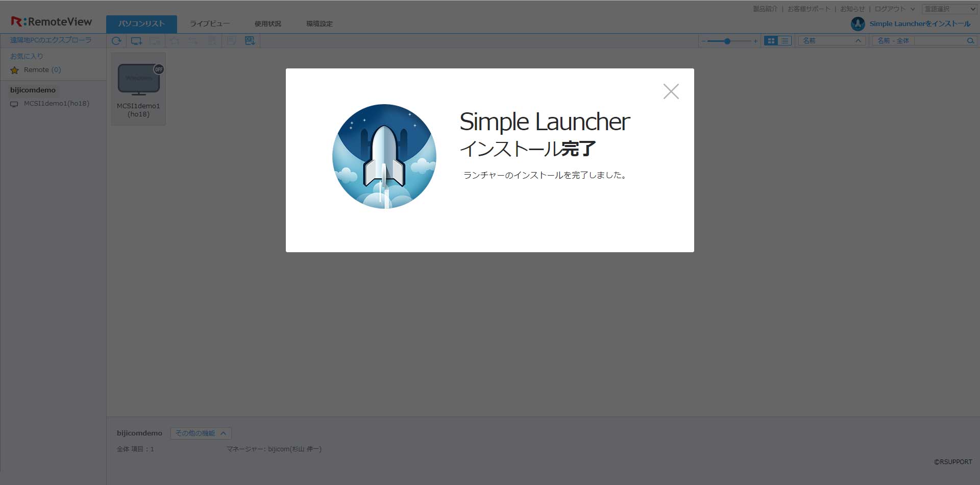
Task: Open the 名前 sort dropdown
Action: [832, 41]
